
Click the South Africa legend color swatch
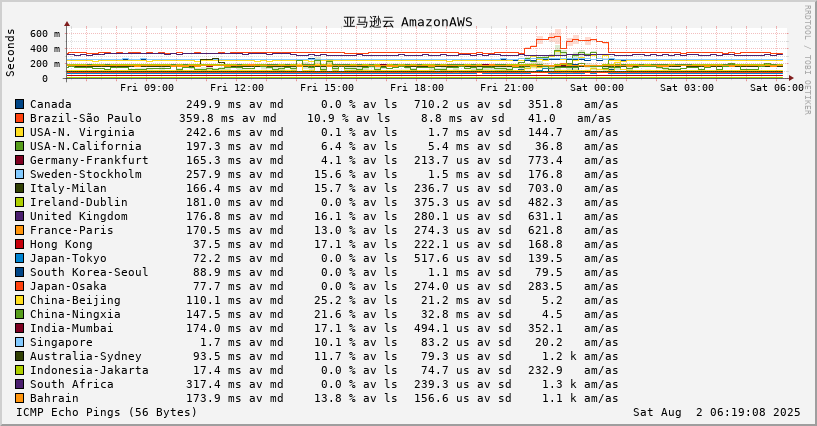tap(20, 384)
